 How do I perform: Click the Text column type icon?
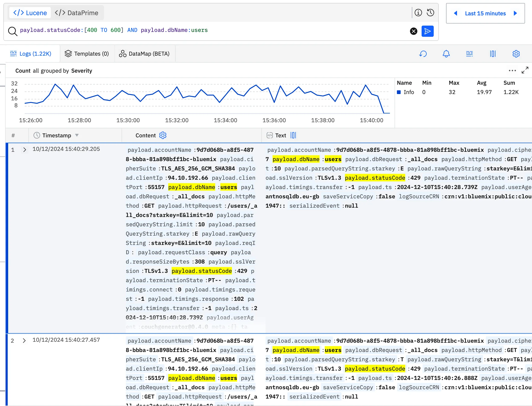point(270,135)
